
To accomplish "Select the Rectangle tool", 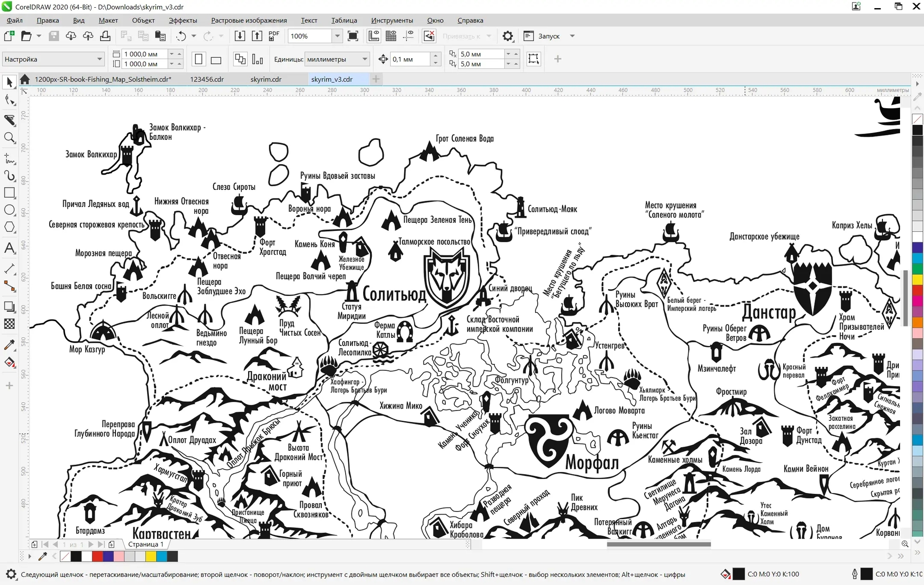I will coord(9,193).
